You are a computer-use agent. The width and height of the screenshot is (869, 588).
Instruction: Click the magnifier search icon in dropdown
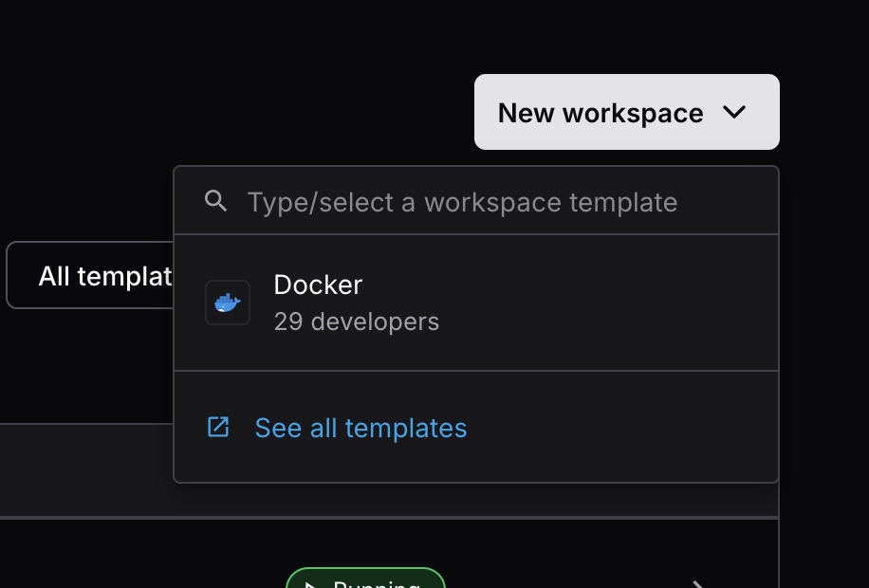coord(215,201)
